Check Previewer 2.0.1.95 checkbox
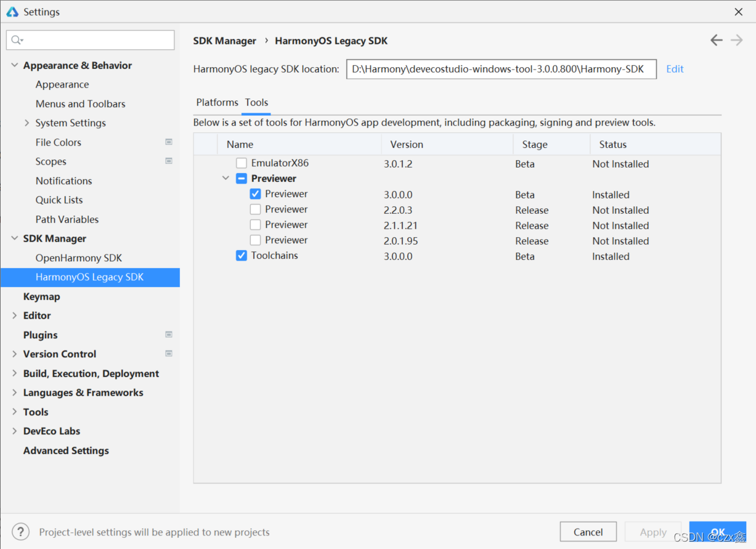 256,240
